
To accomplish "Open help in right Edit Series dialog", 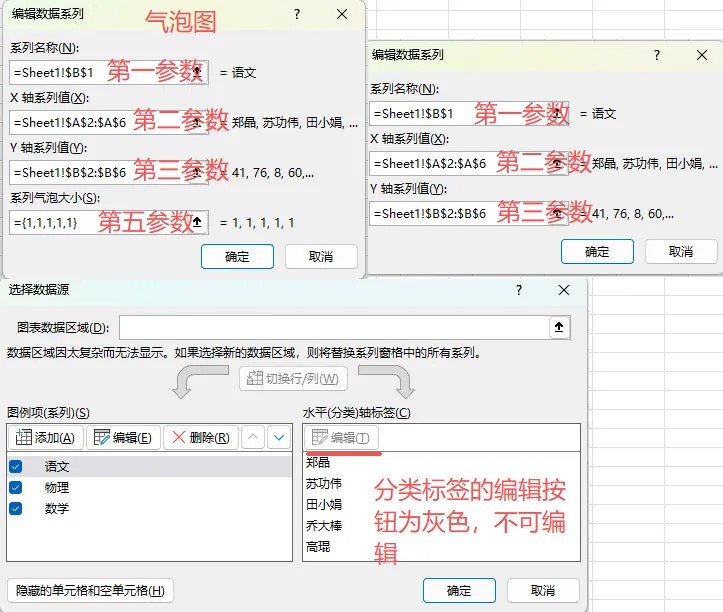I will [657, 55].
